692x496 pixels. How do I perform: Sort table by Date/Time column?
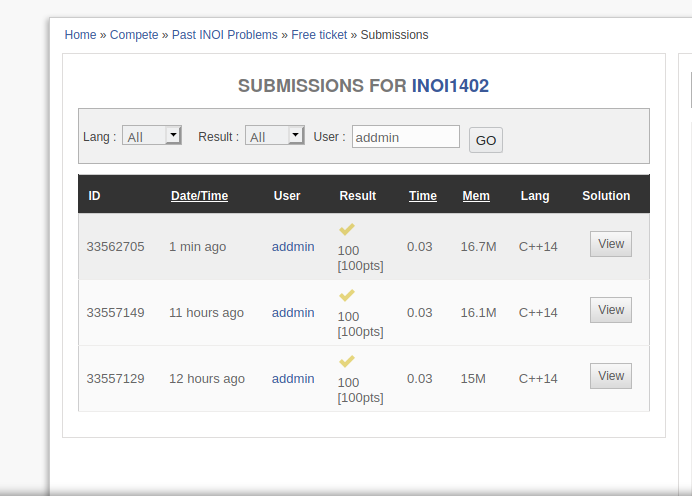point(199,195)
